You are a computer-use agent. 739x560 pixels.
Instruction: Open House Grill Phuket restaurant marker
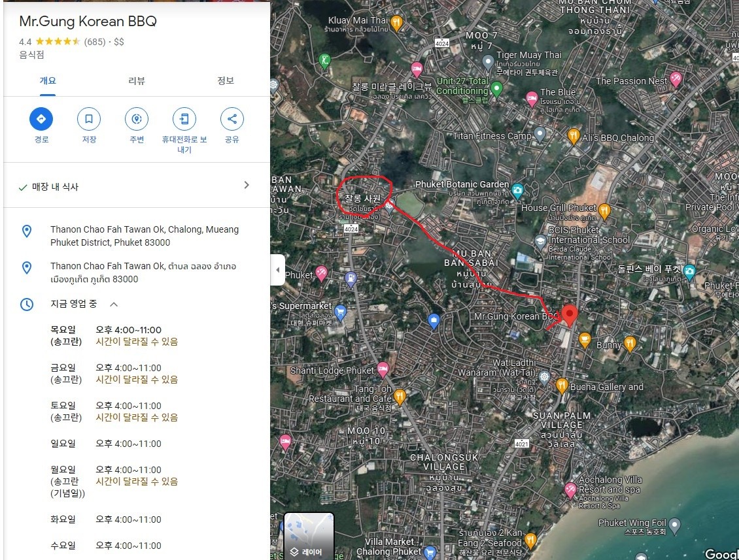tap(604, 211)
